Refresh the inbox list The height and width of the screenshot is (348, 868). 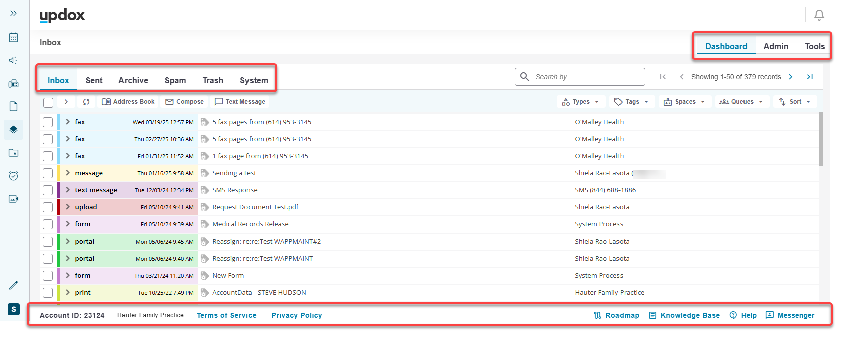[x=86, y=102]
